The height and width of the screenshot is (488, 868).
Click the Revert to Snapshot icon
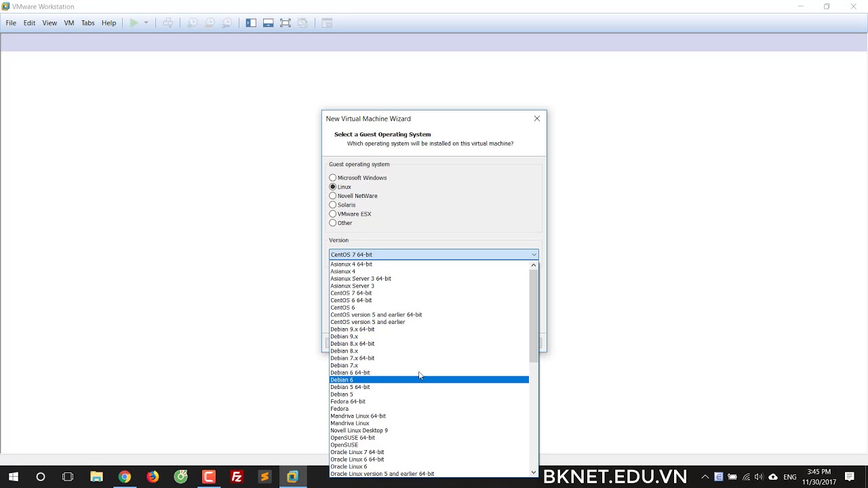click(210, 23)
